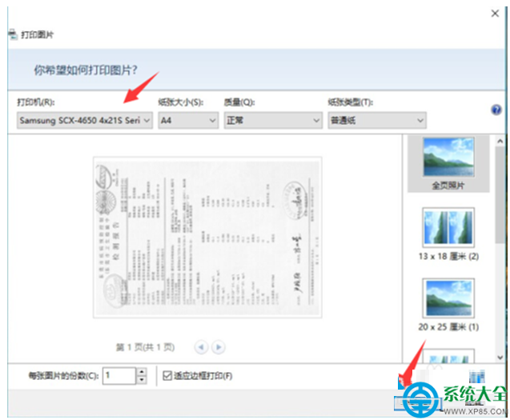The image size is (510, 420).
Task: Choose the 13 x 18 厘米 (2) layout
Action: (x=448, y=234)
